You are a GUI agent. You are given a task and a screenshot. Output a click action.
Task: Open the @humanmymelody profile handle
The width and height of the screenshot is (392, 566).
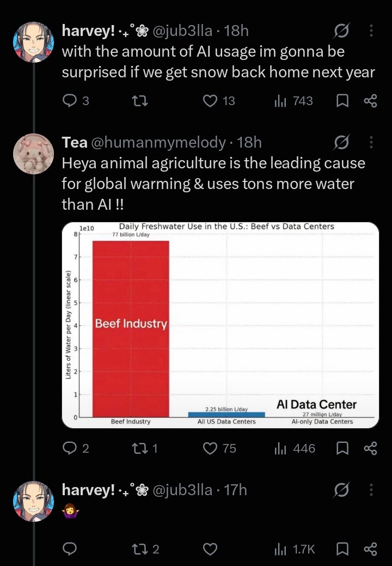pos(158,142)
